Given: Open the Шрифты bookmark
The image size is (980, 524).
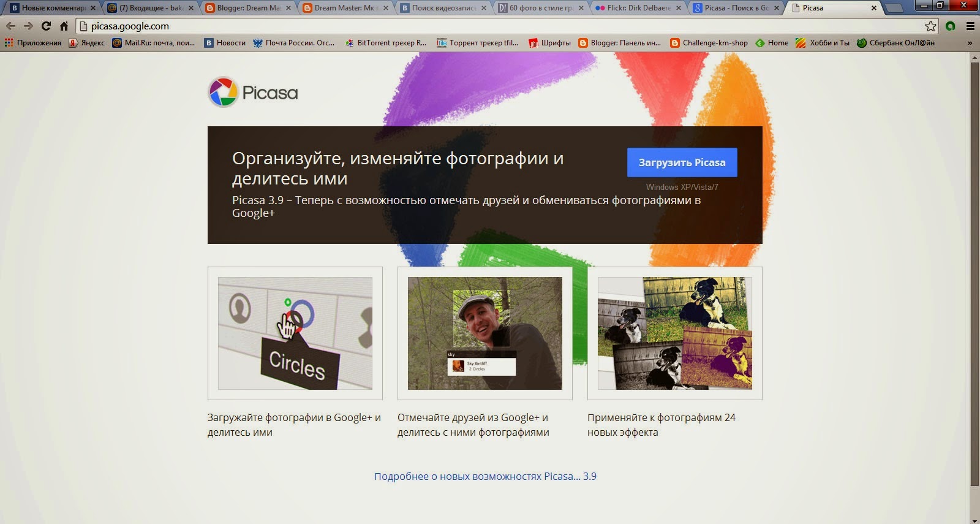Looking at the screenshot, I should (549, 43).
